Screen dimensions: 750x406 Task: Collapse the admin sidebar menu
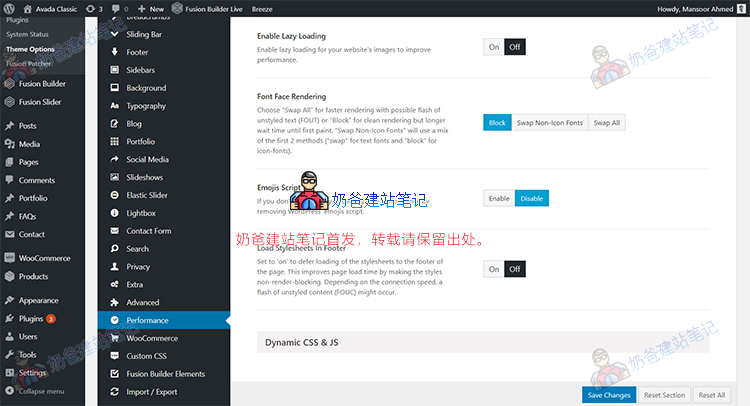[x=40, y=391]
